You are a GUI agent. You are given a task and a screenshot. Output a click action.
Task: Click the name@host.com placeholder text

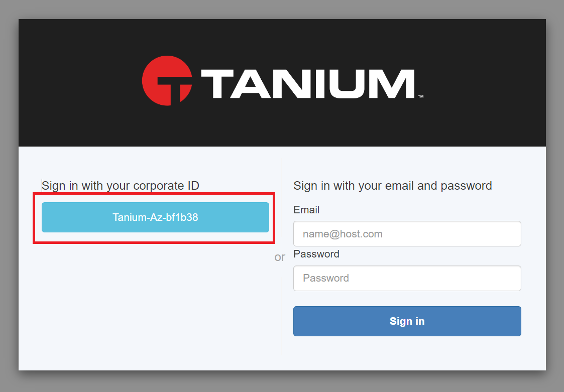pyautogui.click(x=343, y=234)
